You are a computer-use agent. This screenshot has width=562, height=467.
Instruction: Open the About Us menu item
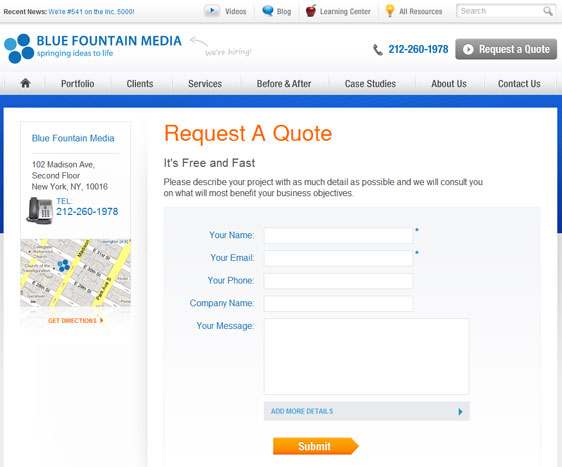[x=449, y=84]
